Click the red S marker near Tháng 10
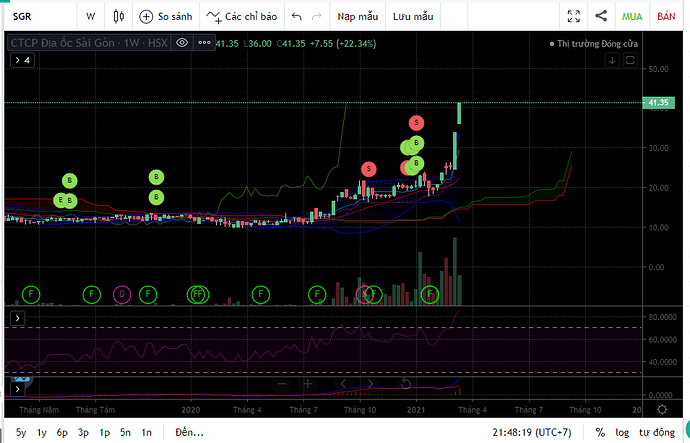The image size is (690, 443). coord(369,169)
